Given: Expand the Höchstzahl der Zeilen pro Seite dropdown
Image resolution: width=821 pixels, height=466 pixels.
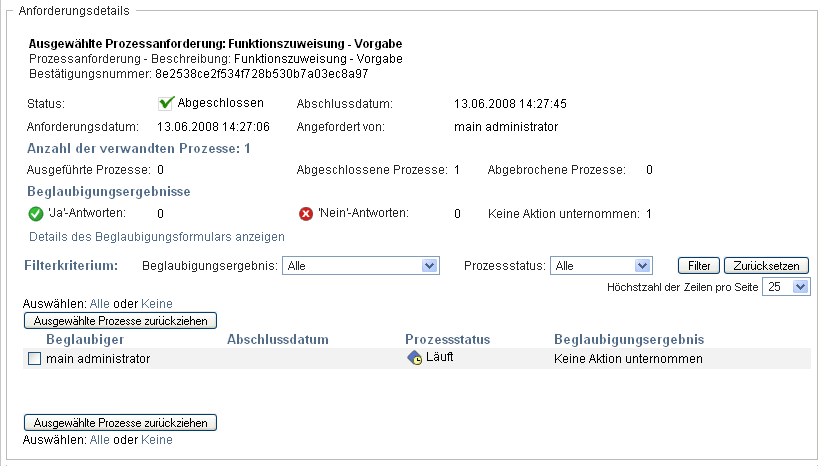Looking at the screenshot, I should pos(785,287).
